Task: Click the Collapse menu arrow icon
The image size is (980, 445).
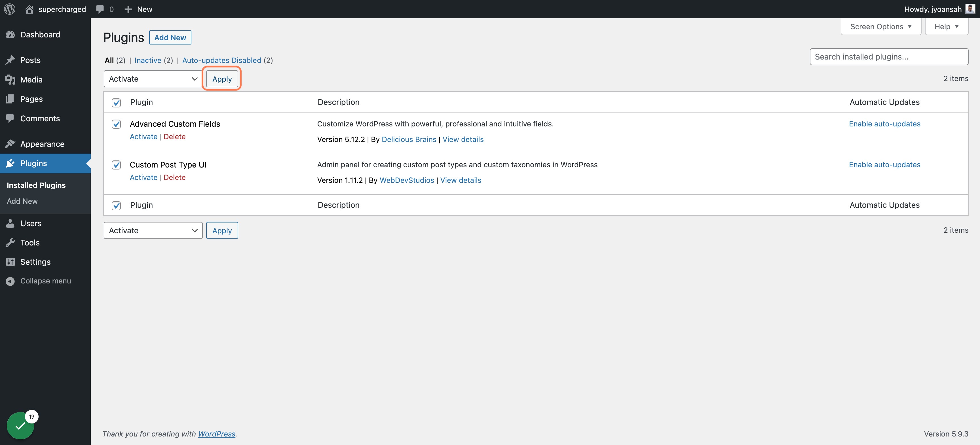Action: 10,281
